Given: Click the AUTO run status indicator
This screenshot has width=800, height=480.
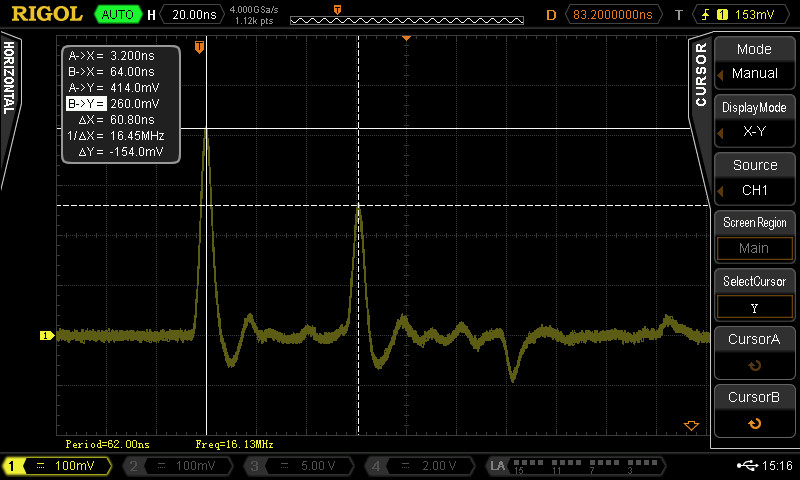Looking at the screenshot, I should point(118,14).
